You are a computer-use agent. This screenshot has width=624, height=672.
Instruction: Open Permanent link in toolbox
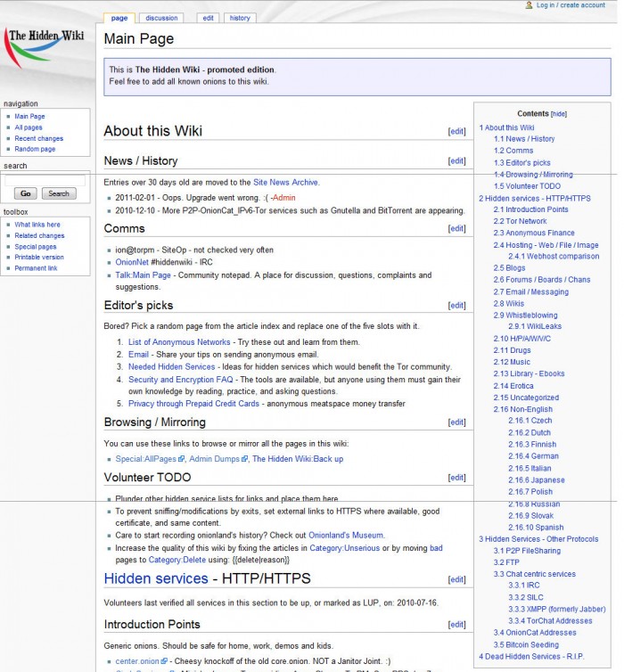coord(36,268)
